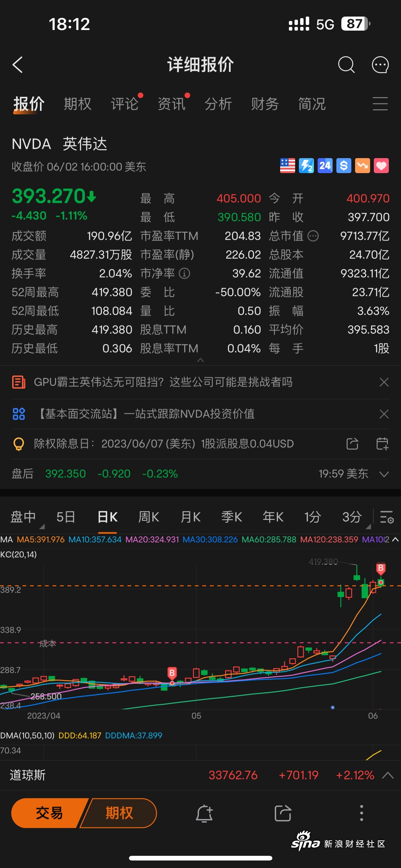Image resolution: width=401 pixels, height=868 pixels.
Task: Collapse the quote details up chevron
Action: pos(200,360)
